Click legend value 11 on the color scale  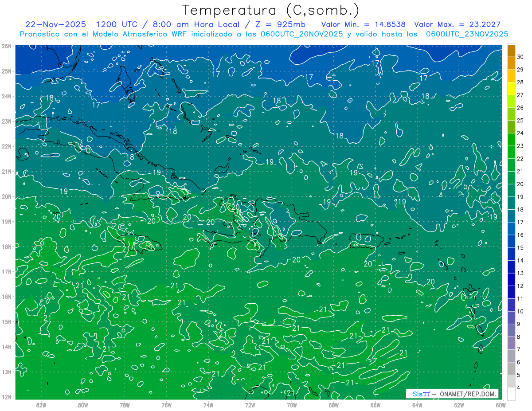pyautogui.click(x=520, y=299)
